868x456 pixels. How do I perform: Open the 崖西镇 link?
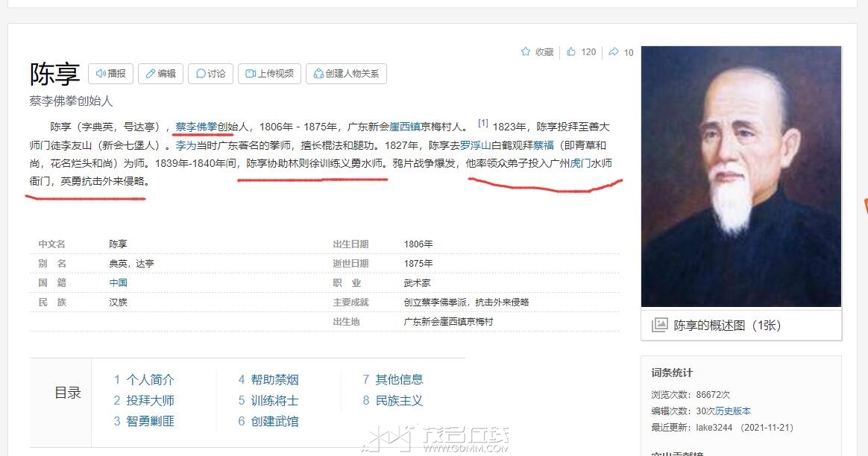(405, 127)
